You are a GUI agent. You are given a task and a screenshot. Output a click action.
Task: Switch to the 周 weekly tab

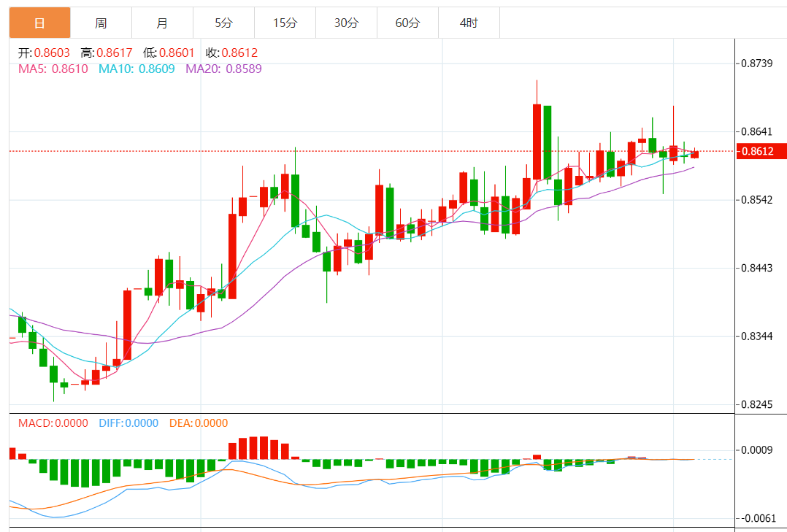click(101, 23)
